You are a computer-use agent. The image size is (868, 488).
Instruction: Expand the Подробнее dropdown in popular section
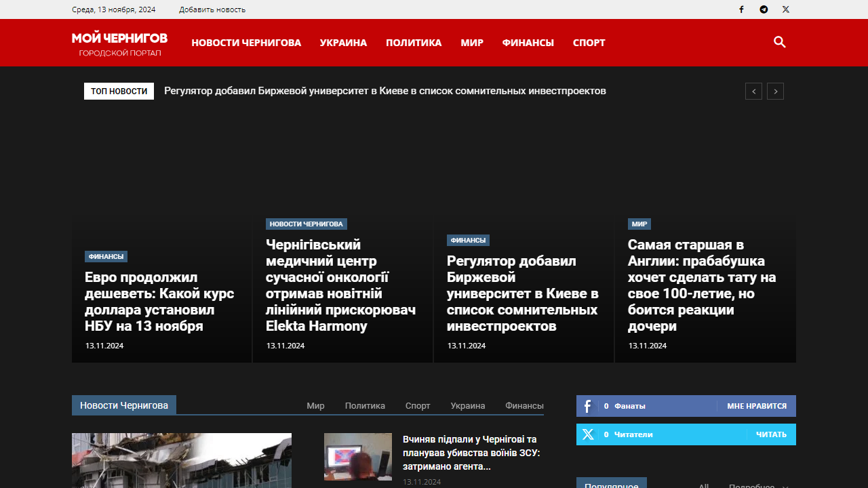[758, 485]
